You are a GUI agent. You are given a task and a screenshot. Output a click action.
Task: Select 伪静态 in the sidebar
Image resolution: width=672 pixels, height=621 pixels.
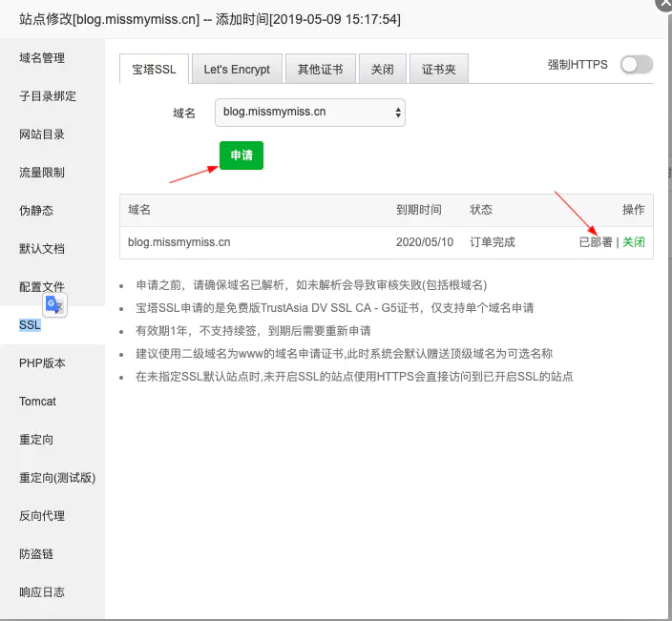[x=36, y=211]
